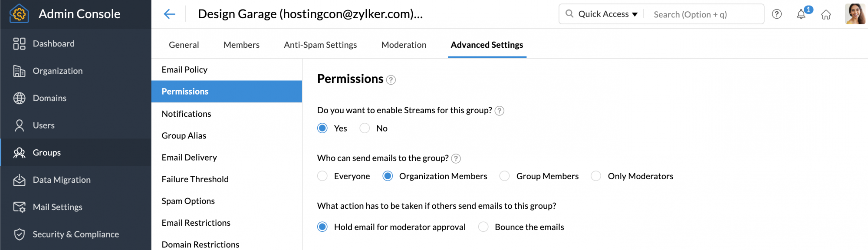Open the Moderation tab

(404, 45)
